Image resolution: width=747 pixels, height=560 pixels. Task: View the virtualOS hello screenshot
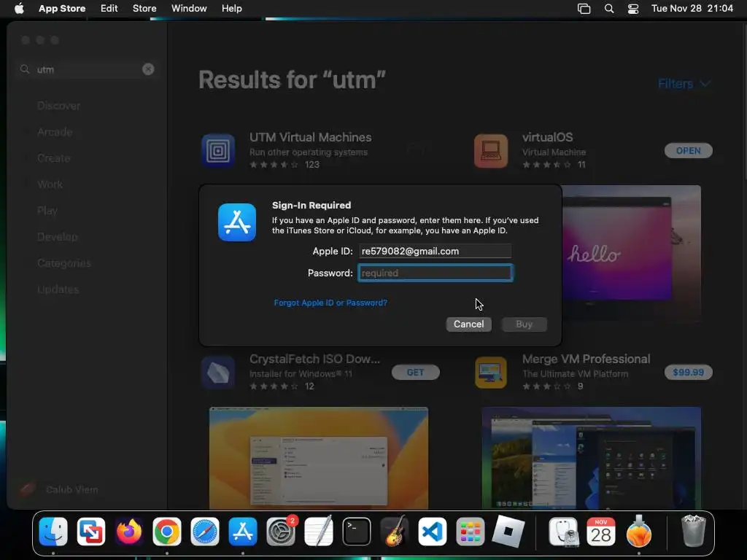(x=631, y=252)
